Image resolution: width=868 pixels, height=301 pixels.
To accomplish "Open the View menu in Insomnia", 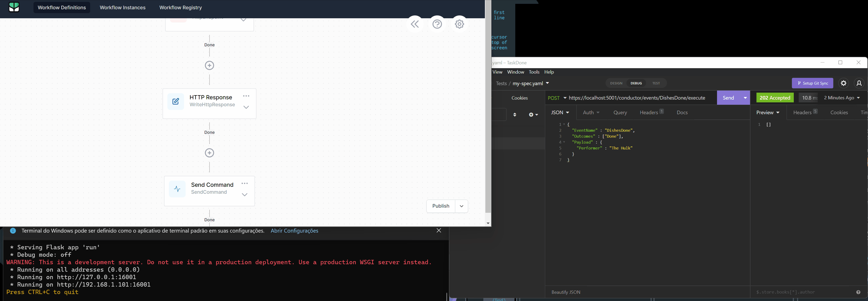I will 497,72.
